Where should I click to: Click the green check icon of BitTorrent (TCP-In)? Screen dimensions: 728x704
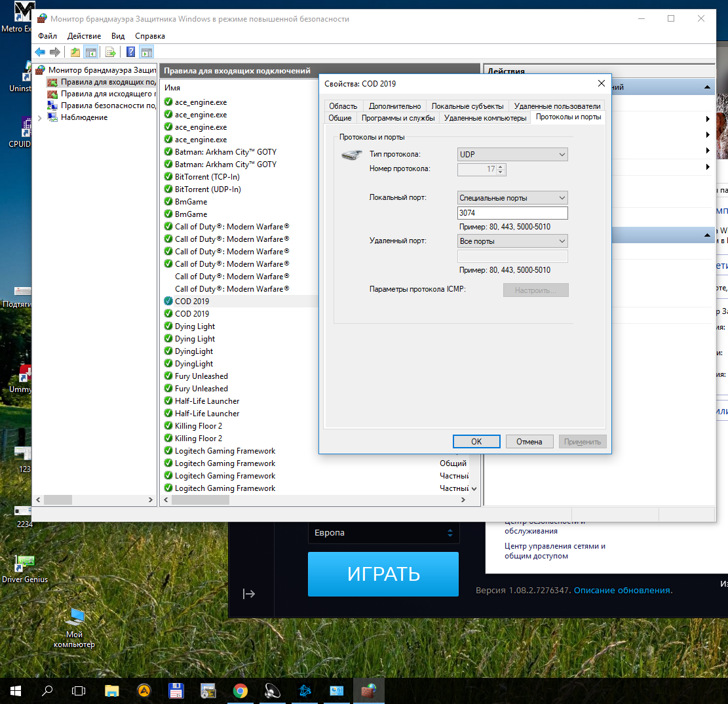(x=168, y=176)
